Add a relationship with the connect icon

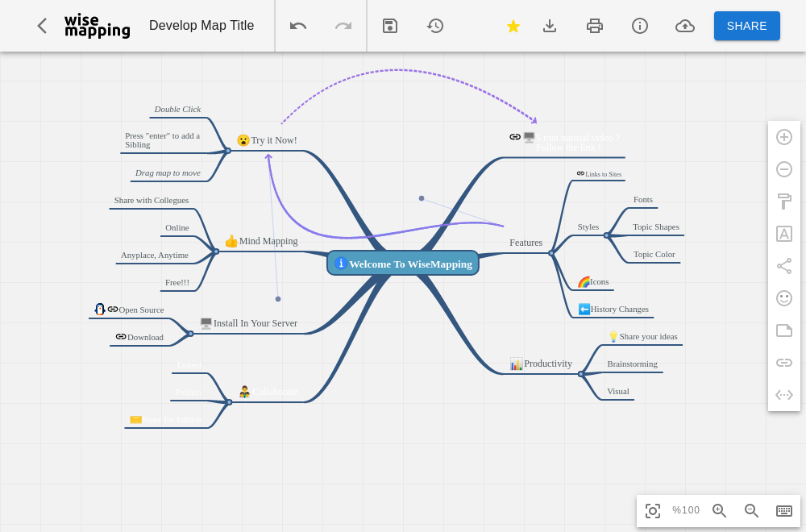click(x=784, y=266)
